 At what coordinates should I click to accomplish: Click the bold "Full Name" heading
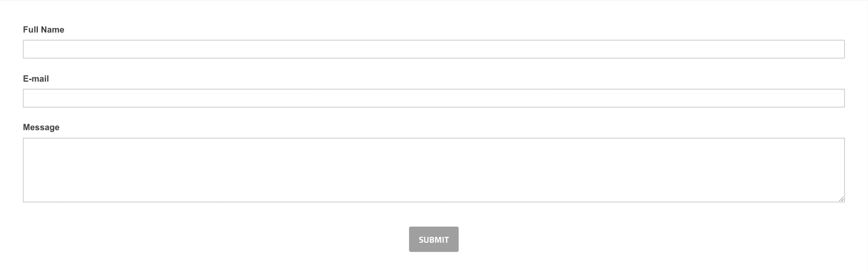44,30
